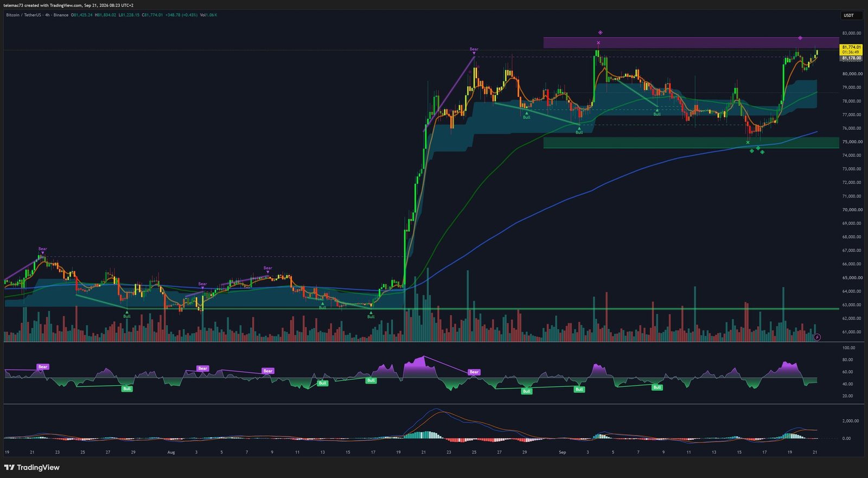
Task: Click the 83,000.00 price axis label
Action: click(x=852, y=33)
